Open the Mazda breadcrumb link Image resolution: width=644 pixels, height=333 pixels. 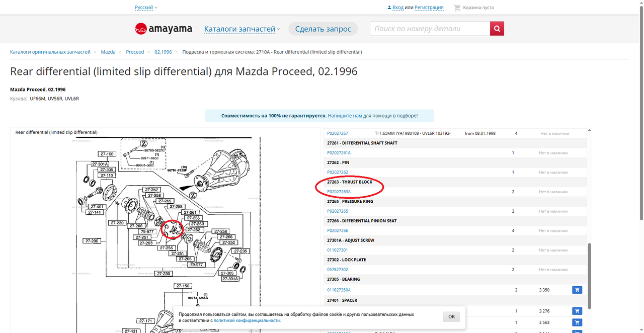108,52
